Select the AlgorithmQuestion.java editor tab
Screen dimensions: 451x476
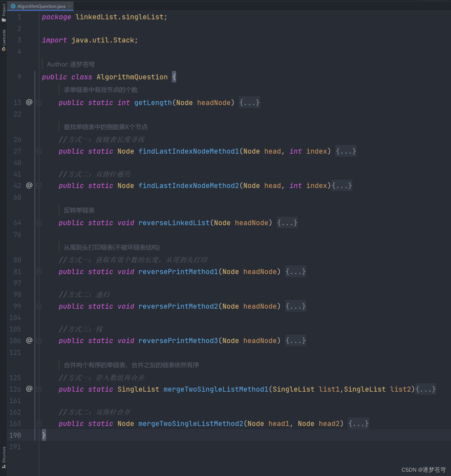click(x=41, y=6)
